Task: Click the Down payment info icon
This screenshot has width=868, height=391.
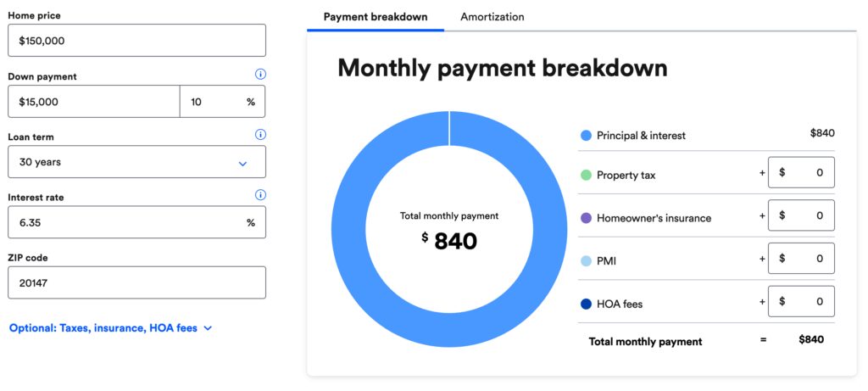Action: (260, 74)
